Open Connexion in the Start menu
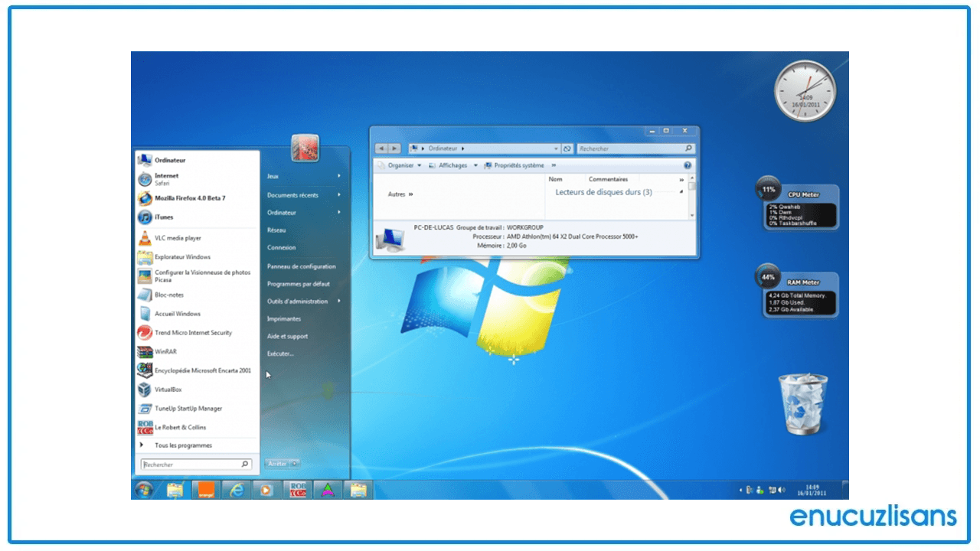Screen dimensions: 980x551 (x=281, y=248)
